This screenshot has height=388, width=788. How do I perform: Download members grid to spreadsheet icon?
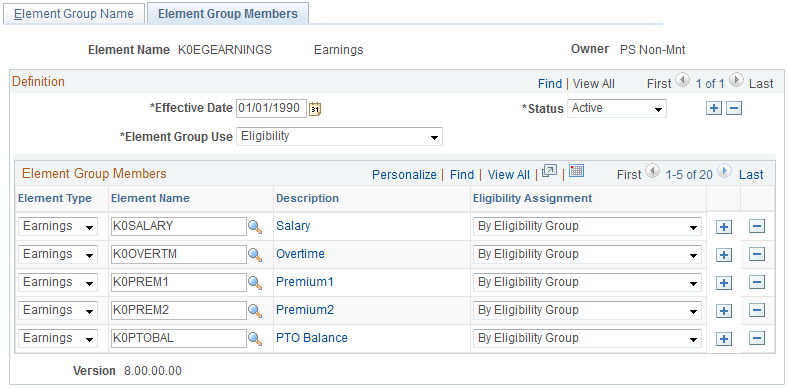[x=576, y=171]
